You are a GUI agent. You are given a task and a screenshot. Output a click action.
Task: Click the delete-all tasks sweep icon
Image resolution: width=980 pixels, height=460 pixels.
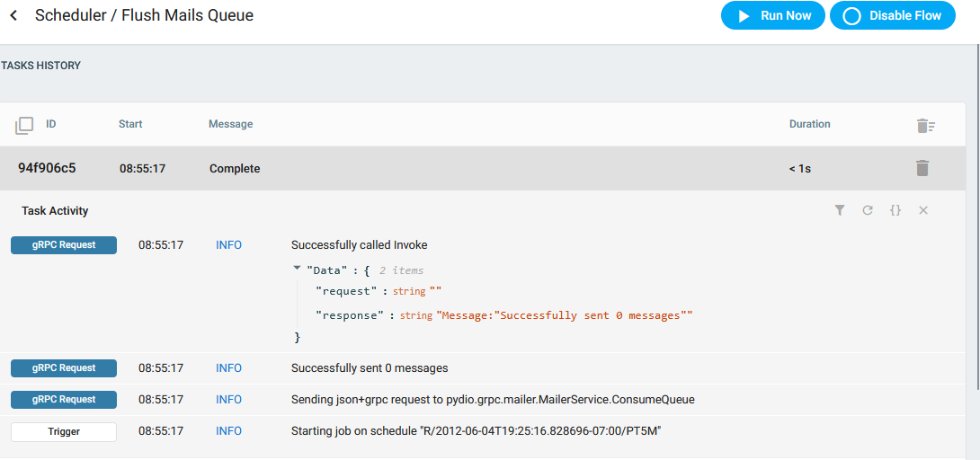926,126
